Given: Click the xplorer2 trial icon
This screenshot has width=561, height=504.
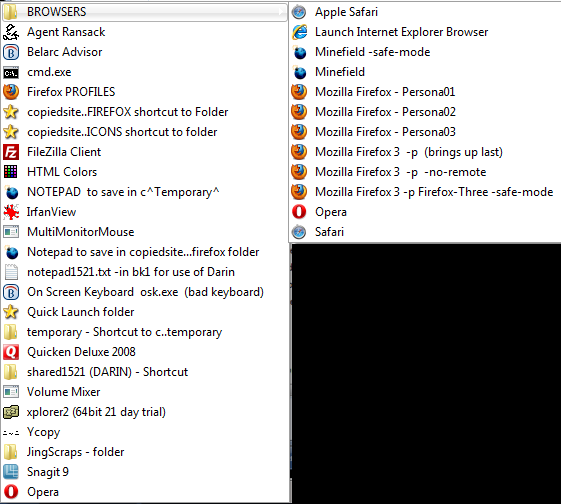Looking at the screenshot, I should (x=11, y=412).
